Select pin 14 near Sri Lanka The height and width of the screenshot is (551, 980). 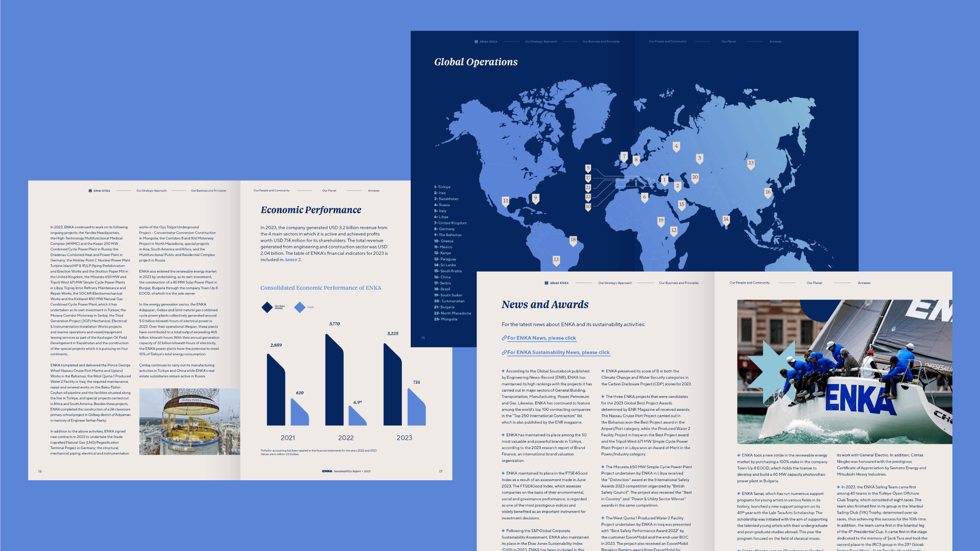pos(726,220)
